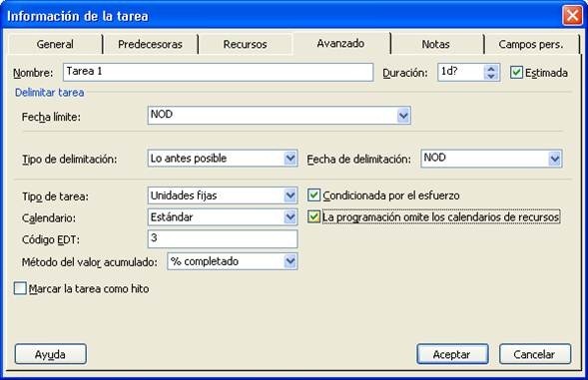Go to the Notas tab
This screenshot has height=380, width=588.
tap(435, 44)
